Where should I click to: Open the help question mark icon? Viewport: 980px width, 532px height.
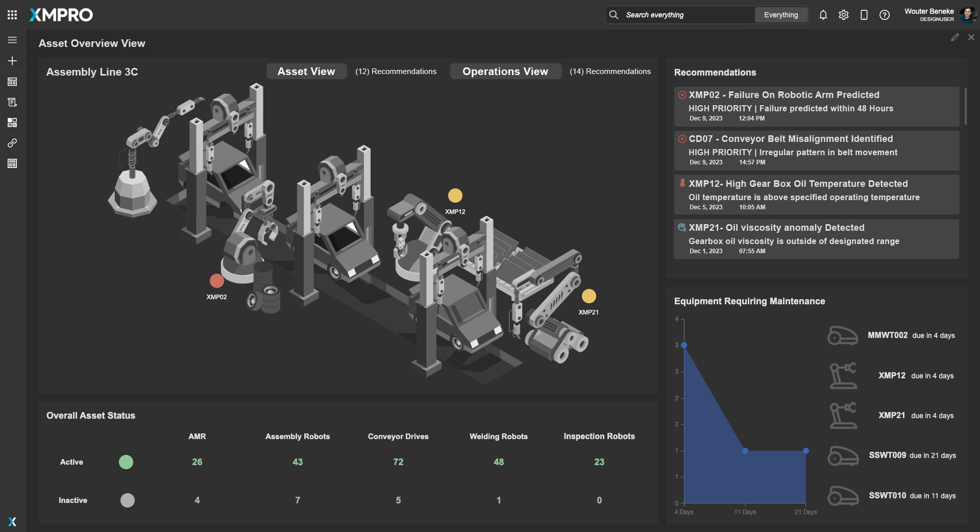[x=884, y=15]
